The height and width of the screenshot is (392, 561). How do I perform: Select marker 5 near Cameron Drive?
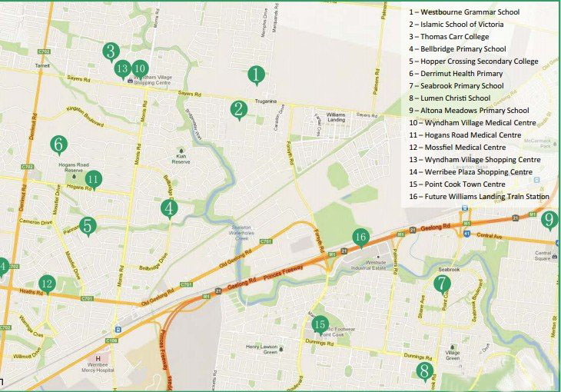point(88,226)
